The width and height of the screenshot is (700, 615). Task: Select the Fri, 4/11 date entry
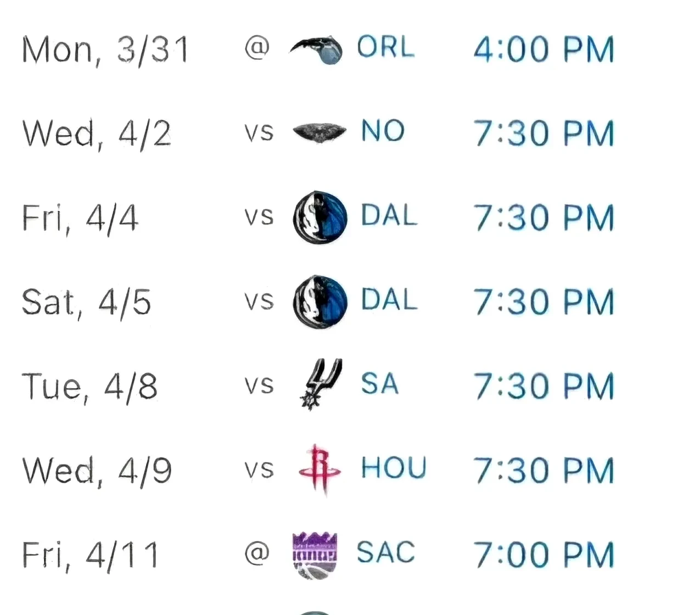(91, 555)
